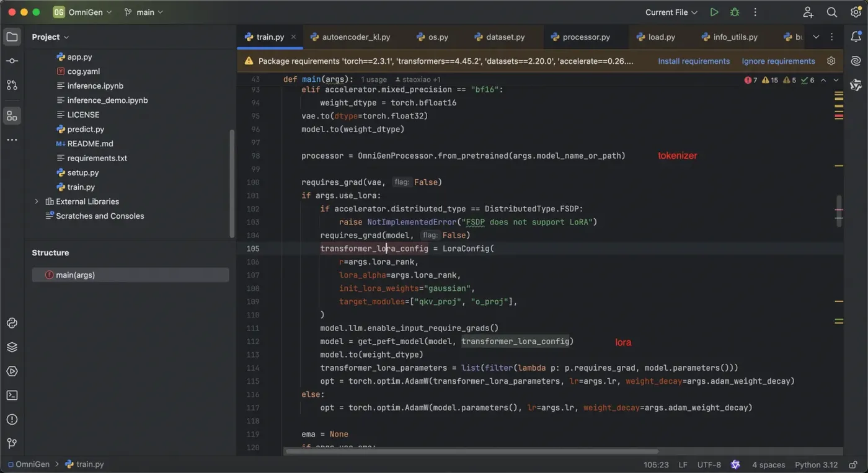Change the 4 spaces indent setting
This screenshot has width=868, height=473.
pyautogui.click(x=768, y=464)
